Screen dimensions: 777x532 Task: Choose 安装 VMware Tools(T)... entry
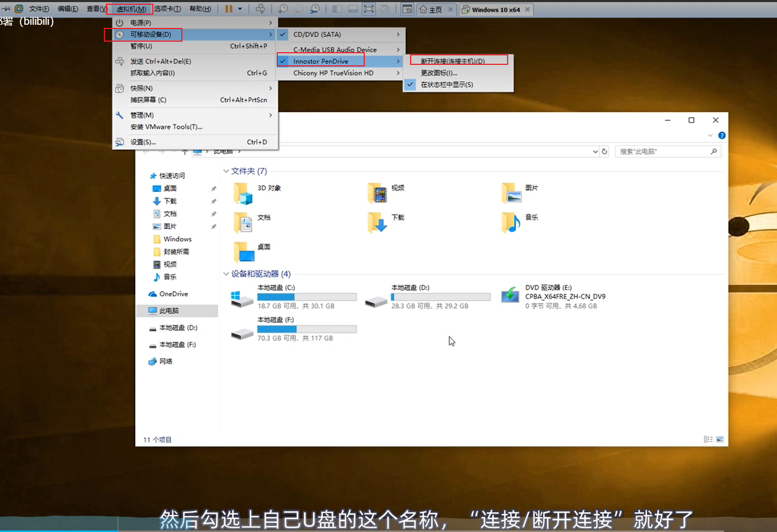[195, 127]
